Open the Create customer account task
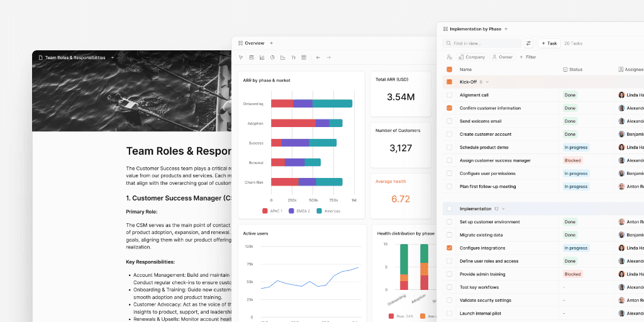This screenshot has width=644, height=322. pos(486,134)
